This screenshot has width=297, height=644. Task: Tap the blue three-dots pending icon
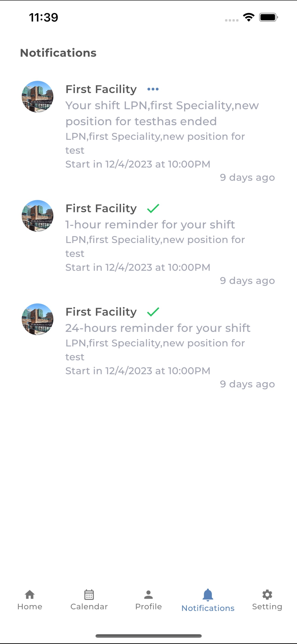pos(153,89)
